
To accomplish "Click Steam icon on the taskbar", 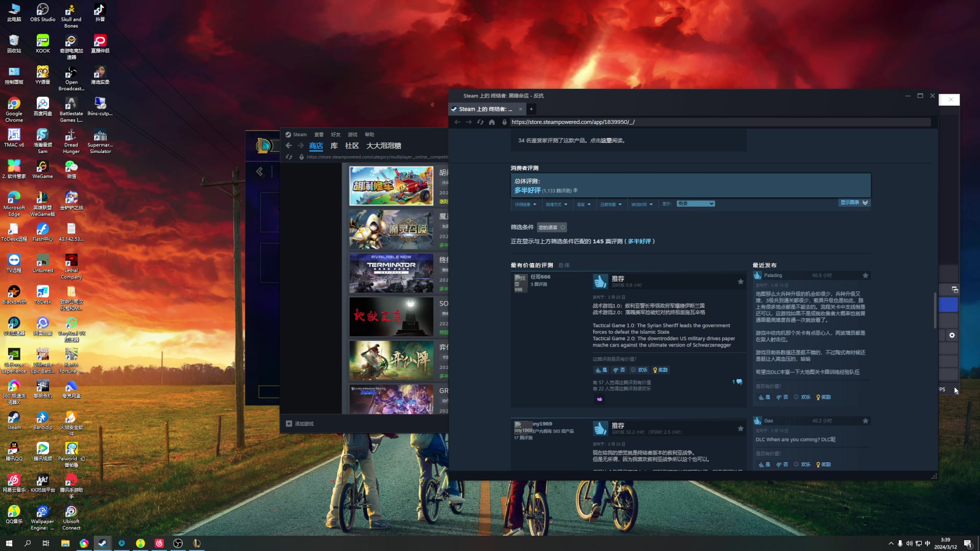I will [x=103, y=543].
